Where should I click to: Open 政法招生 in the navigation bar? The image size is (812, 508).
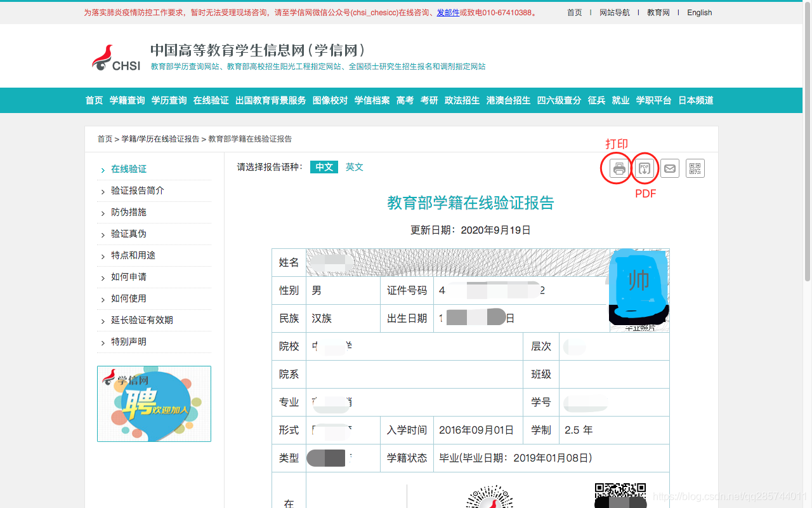pos(462,100)
